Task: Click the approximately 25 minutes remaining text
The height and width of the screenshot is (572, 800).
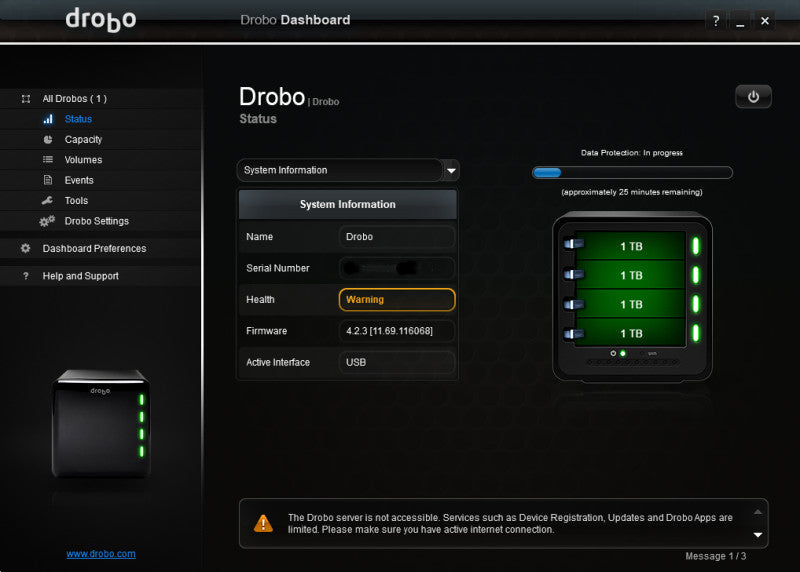Action: (632, 192)
